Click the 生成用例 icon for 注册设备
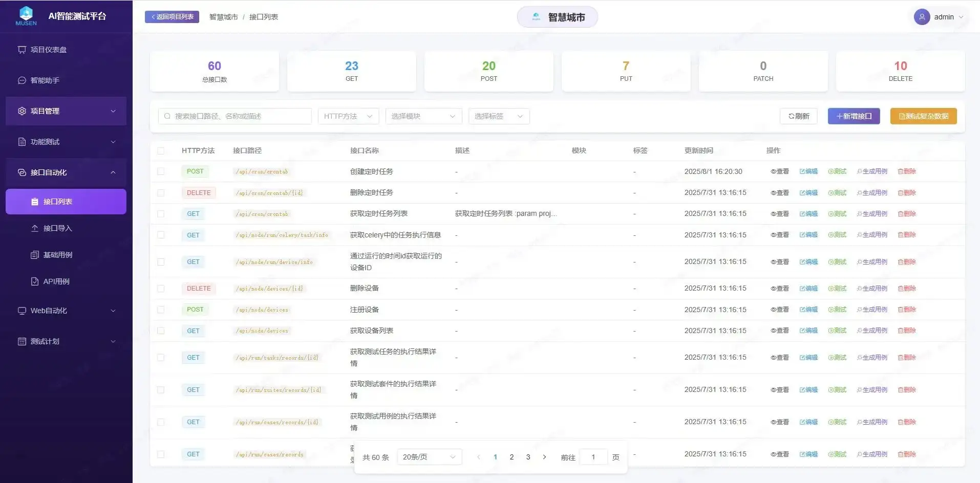The height and width of the screenshot is (483, 980). [x=872, y=309]
